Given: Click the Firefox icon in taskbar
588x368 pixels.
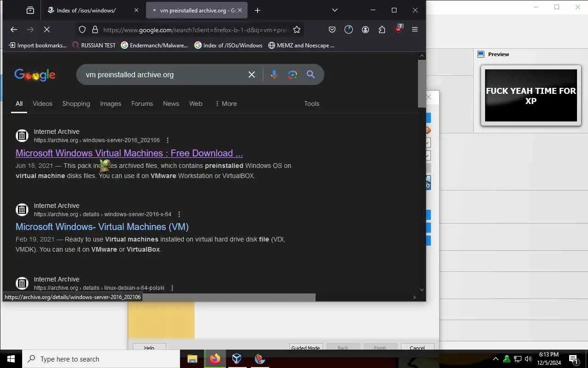Looking at the screenshot, I should click(215, 359).
